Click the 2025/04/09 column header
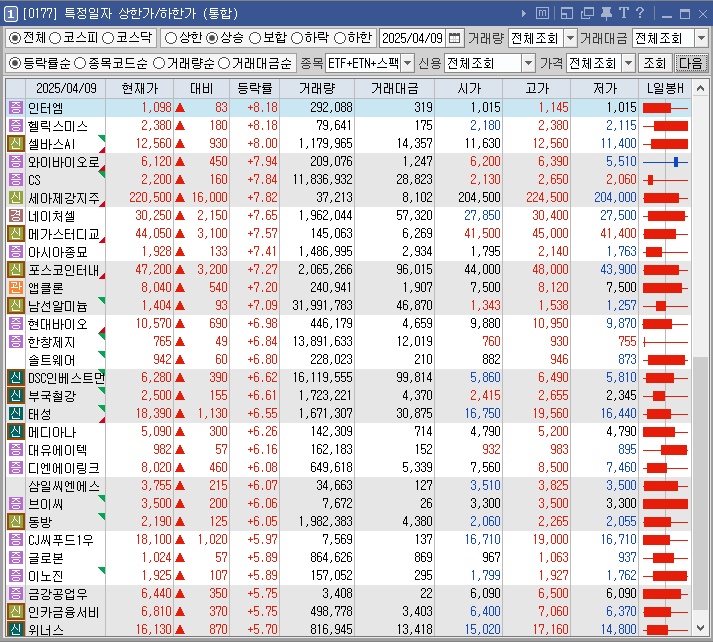Viewport: 713px width, 642px height. click(65, 88)
